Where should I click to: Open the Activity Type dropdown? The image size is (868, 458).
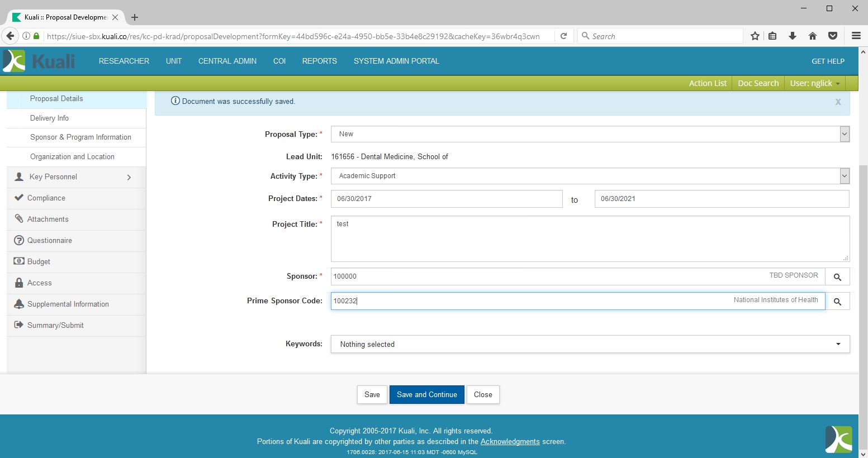(590, 176)
